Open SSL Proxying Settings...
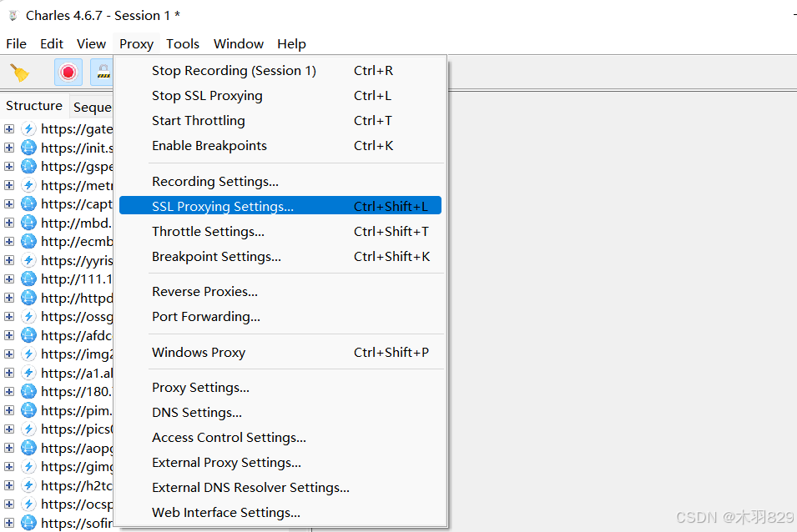Screen dimensions: 797x532 280,206
